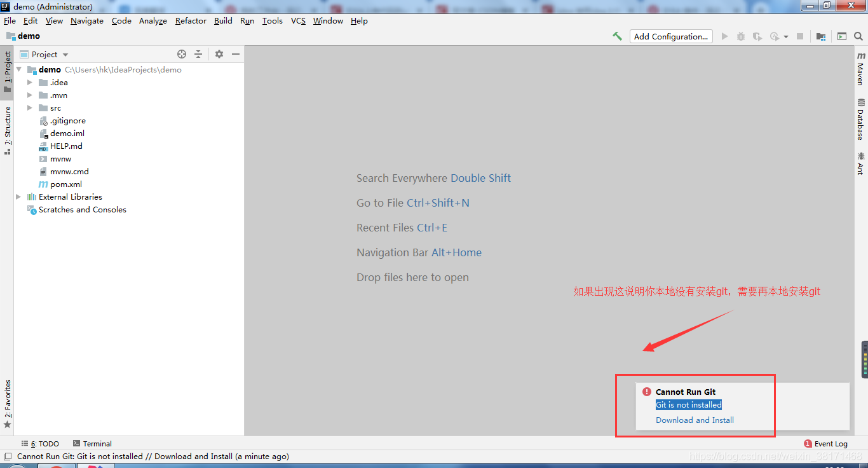Click status bar Cannot Run Git message
This screenshot has width=868, height=468.
153,456
